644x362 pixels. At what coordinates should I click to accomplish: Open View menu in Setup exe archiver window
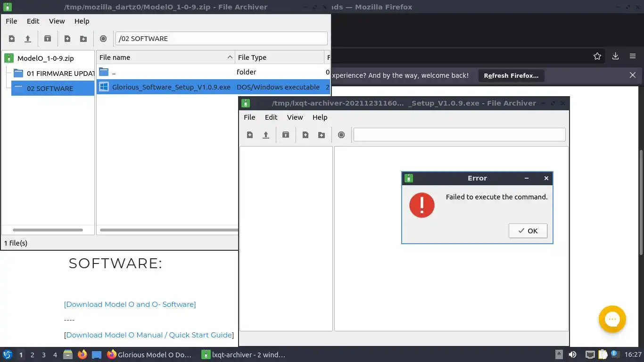tap(295, 117)
